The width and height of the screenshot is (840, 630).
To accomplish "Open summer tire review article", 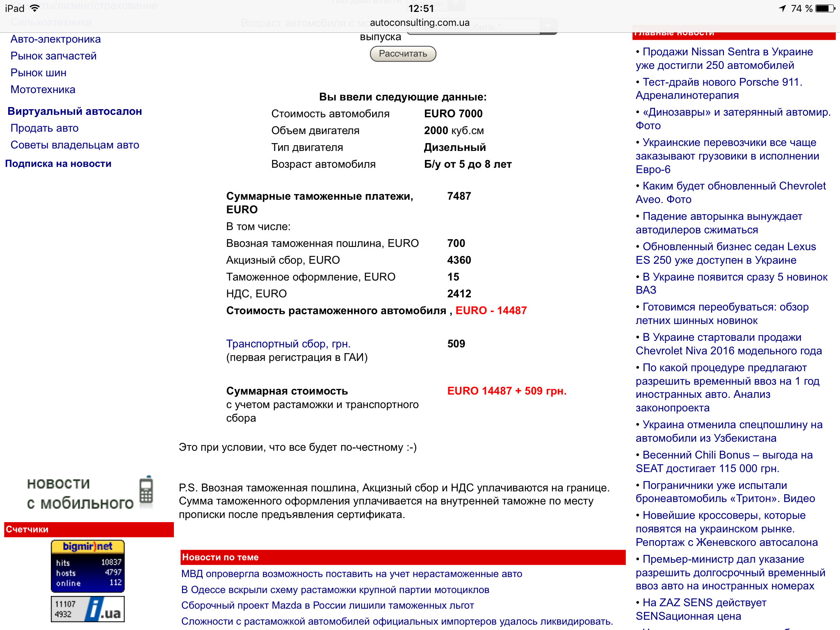I will [722, 314].
